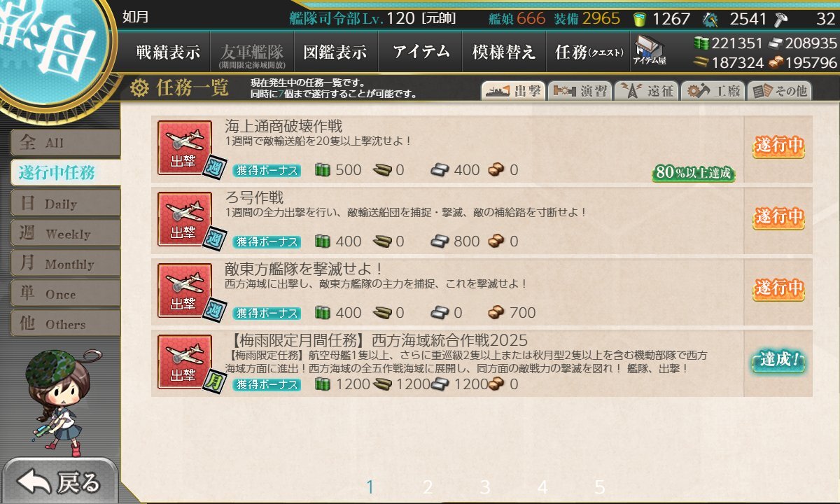Click the sortie icon for ろ号作戦

pos(184,218)
